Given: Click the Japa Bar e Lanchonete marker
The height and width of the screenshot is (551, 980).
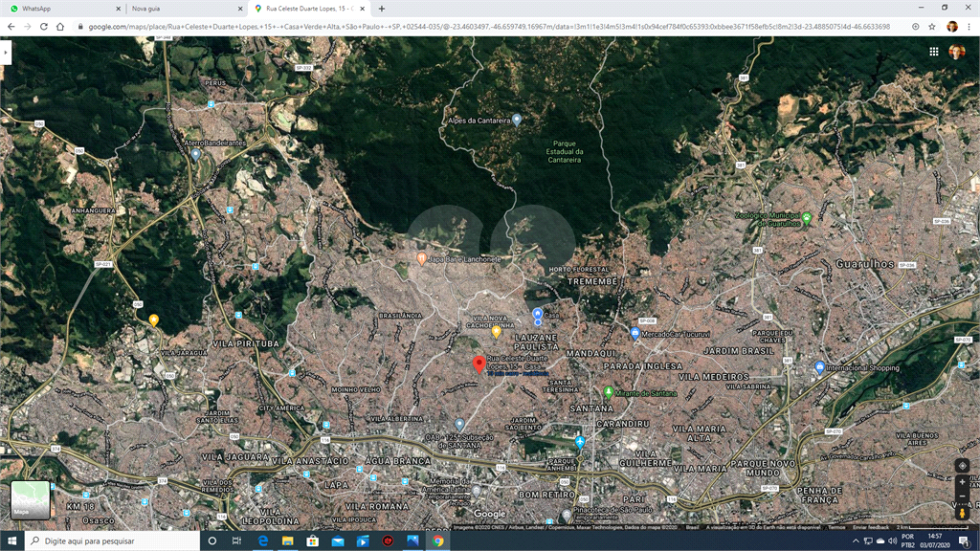Looking at the screenshot, I should 421,258.
